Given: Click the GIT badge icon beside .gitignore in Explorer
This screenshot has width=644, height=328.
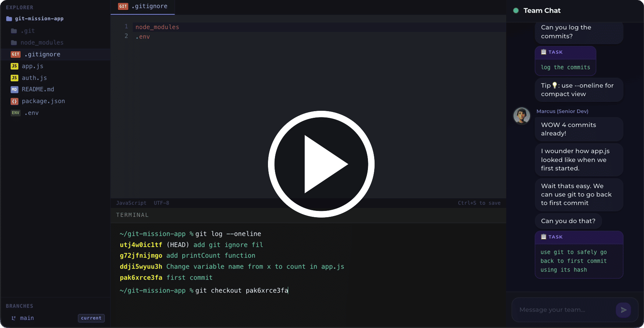Looking at the screenshot, I should click(x=15, y=54).
